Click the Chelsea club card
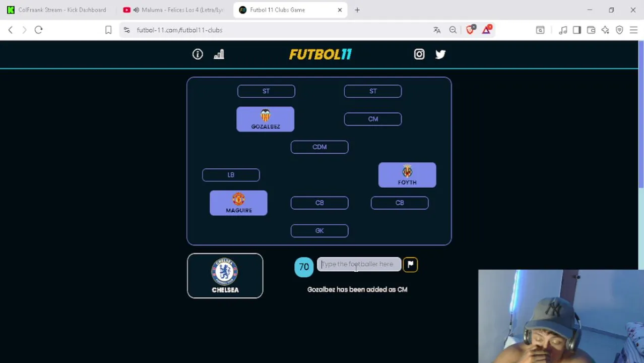644x363 pixels. [x=225, y=276]
